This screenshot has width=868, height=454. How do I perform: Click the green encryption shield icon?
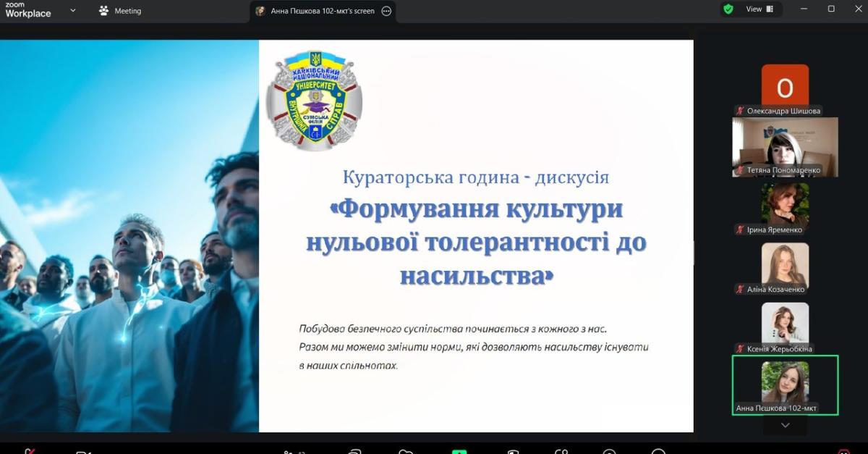click(x=728, y=9)
